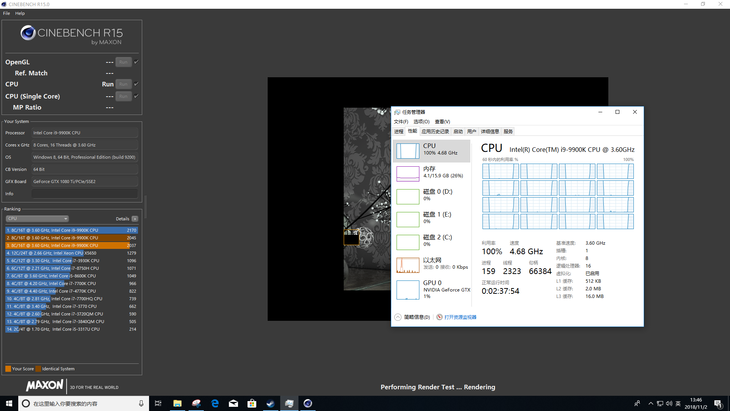730x411 pixels.
Task: Select 磁盘 0 (D:) in sidebar
Action: click(x=430, y=195)
